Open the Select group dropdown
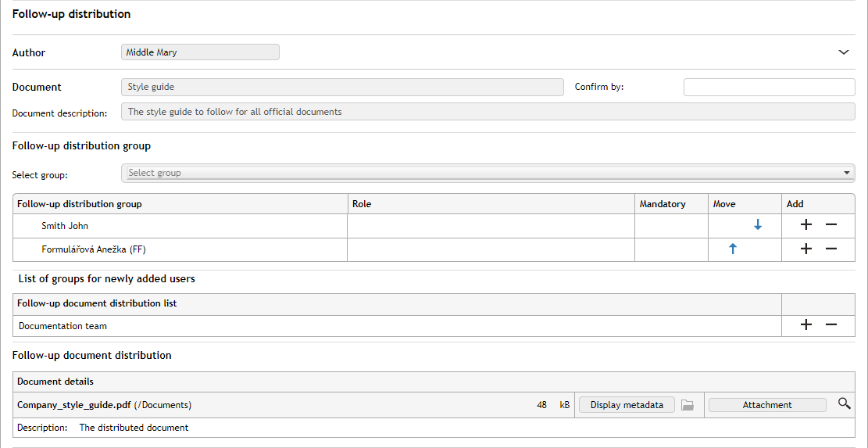Viewport: 868px width, 448px height. (x=488, y=173)
